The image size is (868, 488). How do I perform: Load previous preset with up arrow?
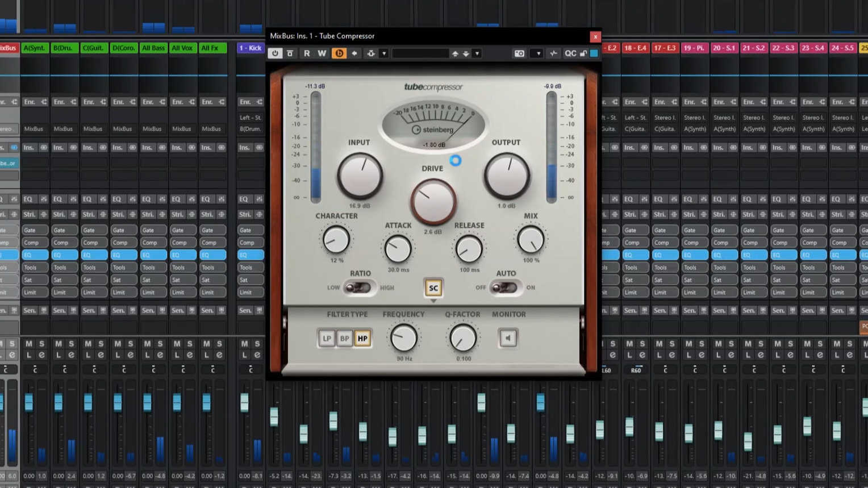455,53
